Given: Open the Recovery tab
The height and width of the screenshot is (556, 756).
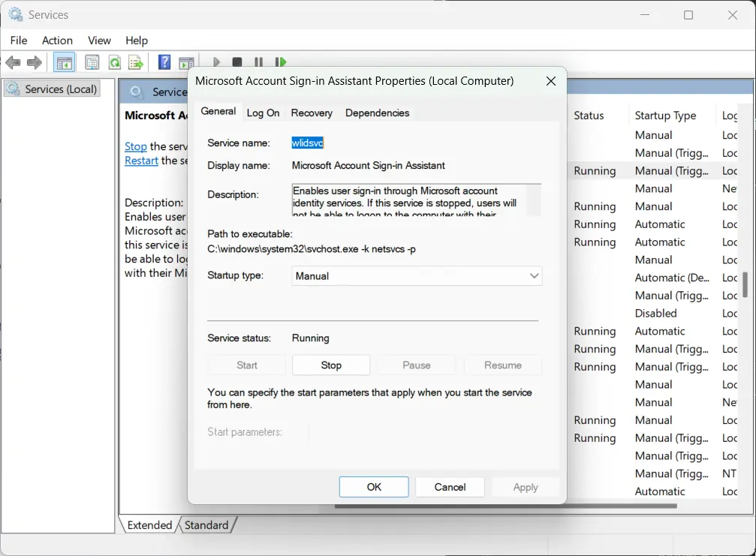Looking at the screenshot, I should (312, 113).
